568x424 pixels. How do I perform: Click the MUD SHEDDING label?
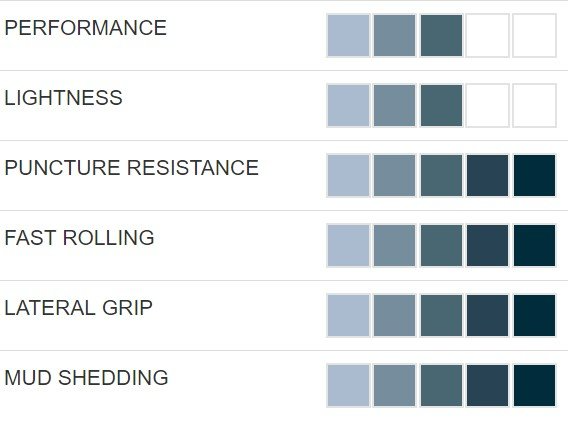(86, 378)
